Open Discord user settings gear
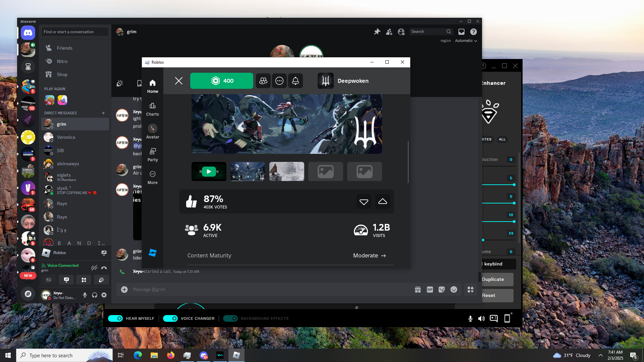 tap(104, 295)
